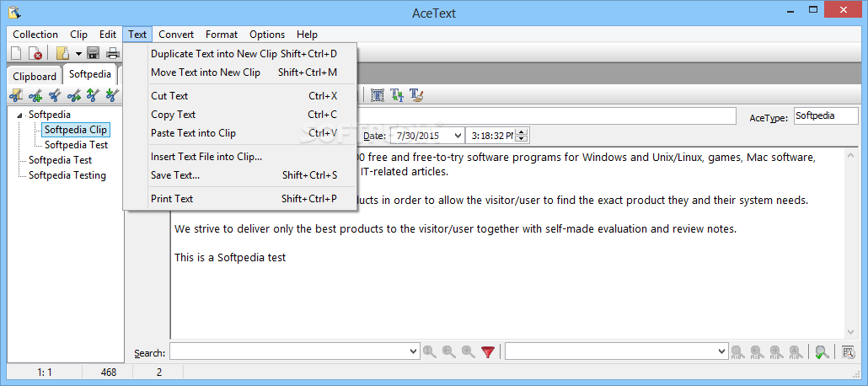The image size is (868, 386).
Task: Decrease the time with spinner down arrow
Action: [x=522, y=138]
